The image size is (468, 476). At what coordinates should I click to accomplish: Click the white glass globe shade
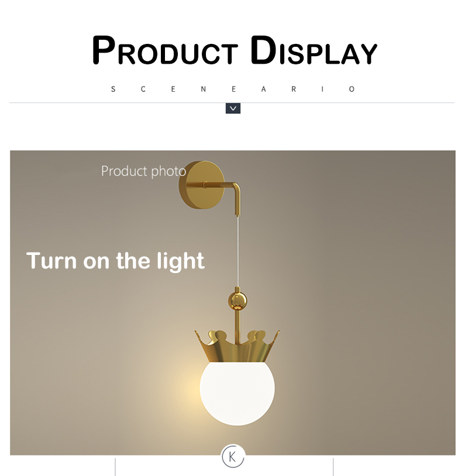point(237,394)
